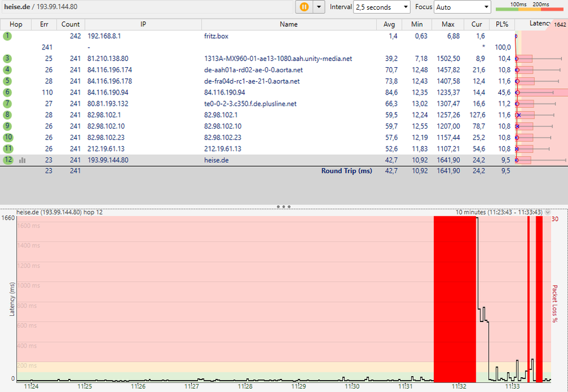The width and height of the screenshot is (568, 392).
Task: Click the Packet Loss % axis label
Action: pyautogui.click(x=554, y=303)
